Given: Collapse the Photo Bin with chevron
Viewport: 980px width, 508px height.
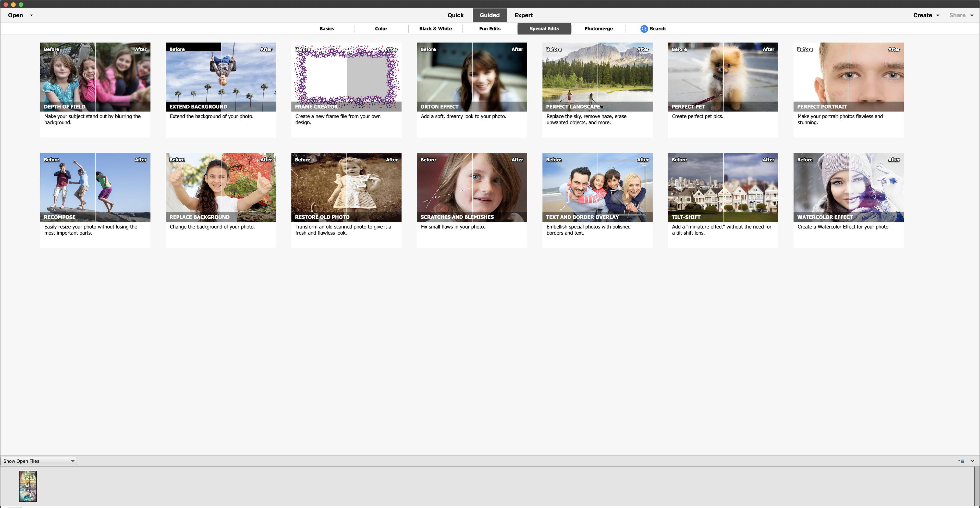Looking at the screenshot, I should pos(972,461).
